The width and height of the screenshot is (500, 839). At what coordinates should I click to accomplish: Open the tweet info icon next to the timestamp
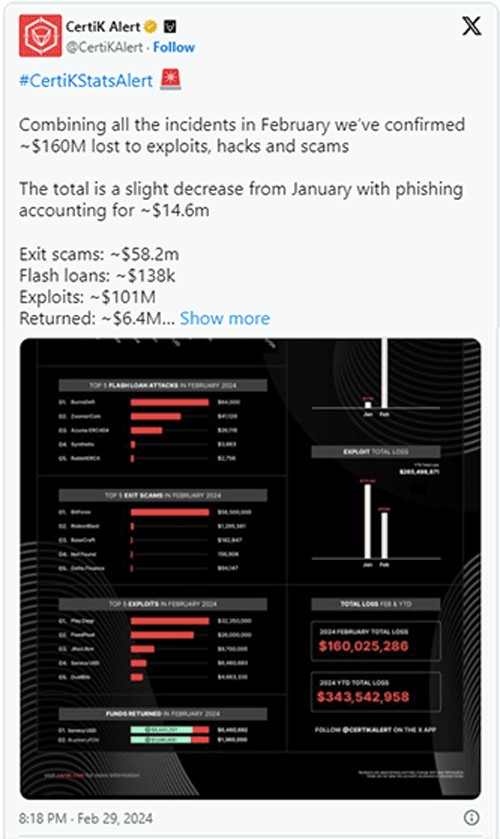471,817
